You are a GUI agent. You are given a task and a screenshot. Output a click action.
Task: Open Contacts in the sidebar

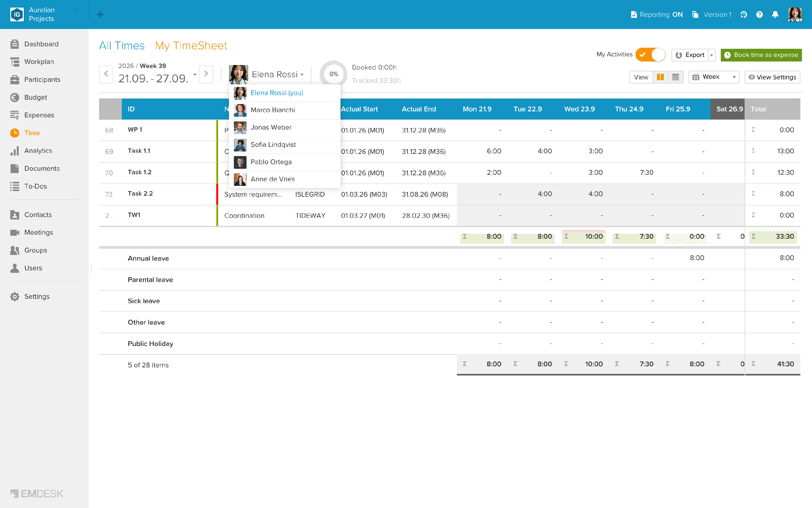click(31, 215)
